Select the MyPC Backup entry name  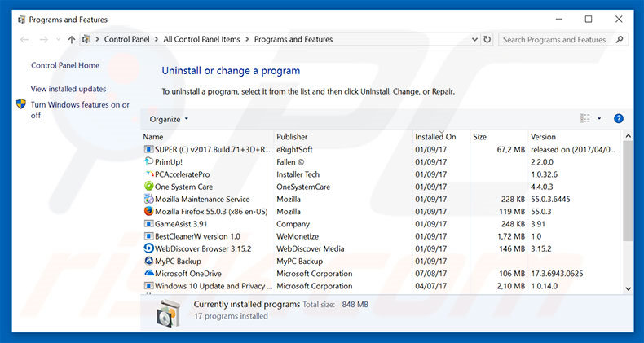click(178, 261)
